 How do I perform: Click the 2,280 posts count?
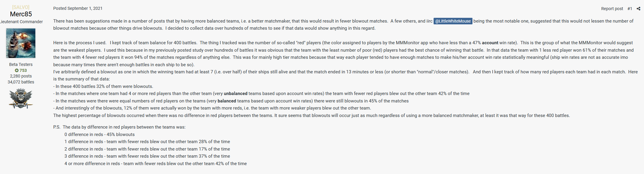[21, 76]
